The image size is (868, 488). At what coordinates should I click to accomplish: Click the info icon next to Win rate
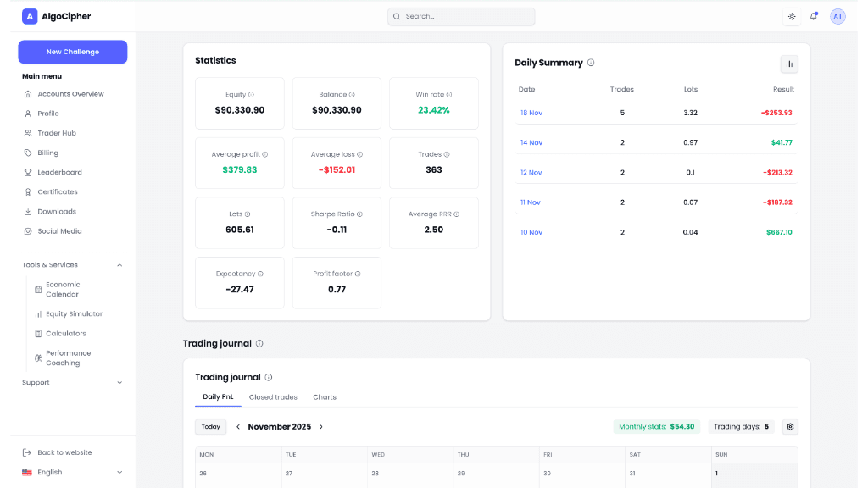(x=449, y=95)
